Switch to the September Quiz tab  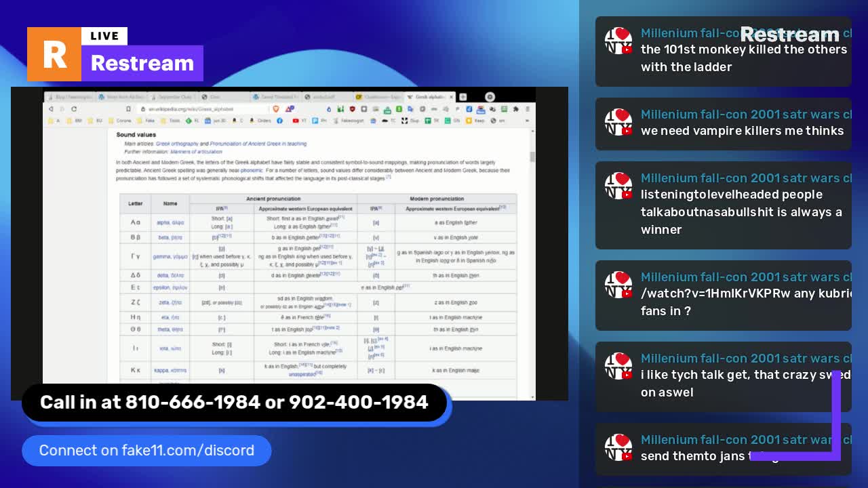(174, 97)
